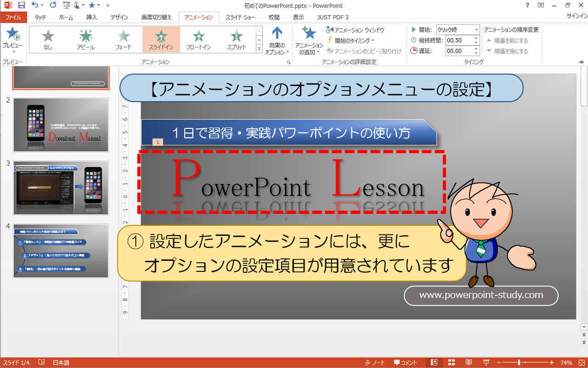
Task: Click the Save icon in quick access toolbar
Action: point(22,6)
